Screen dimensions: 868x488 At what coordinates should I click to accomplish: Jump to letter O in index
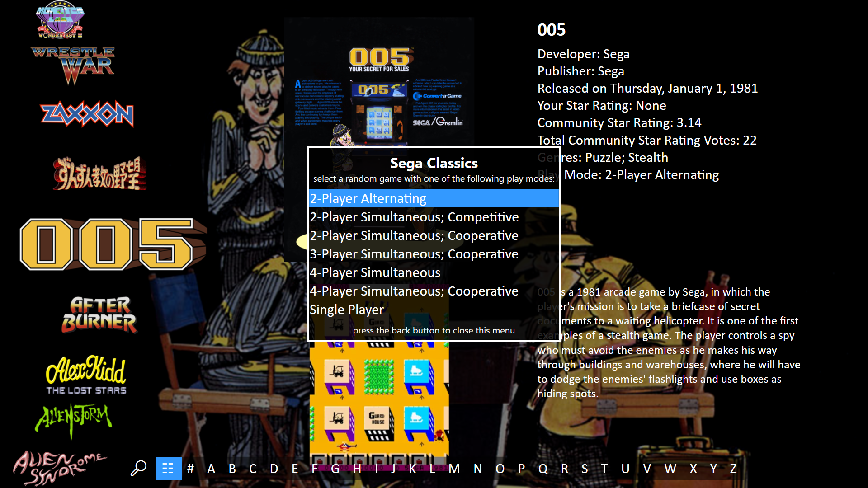pos(500,469)
